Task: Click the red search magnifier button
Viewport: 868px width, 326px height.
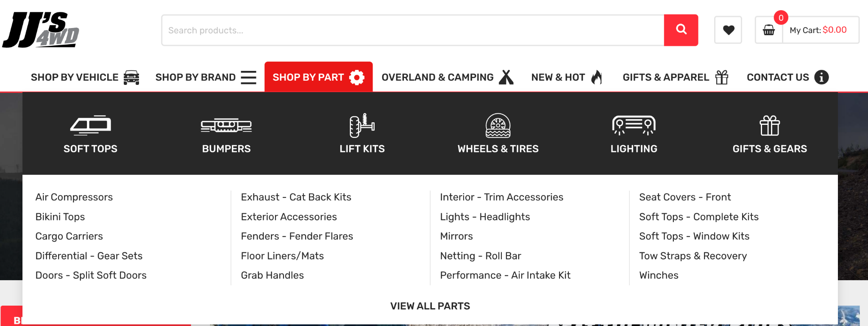Action: tap(681, 30)
